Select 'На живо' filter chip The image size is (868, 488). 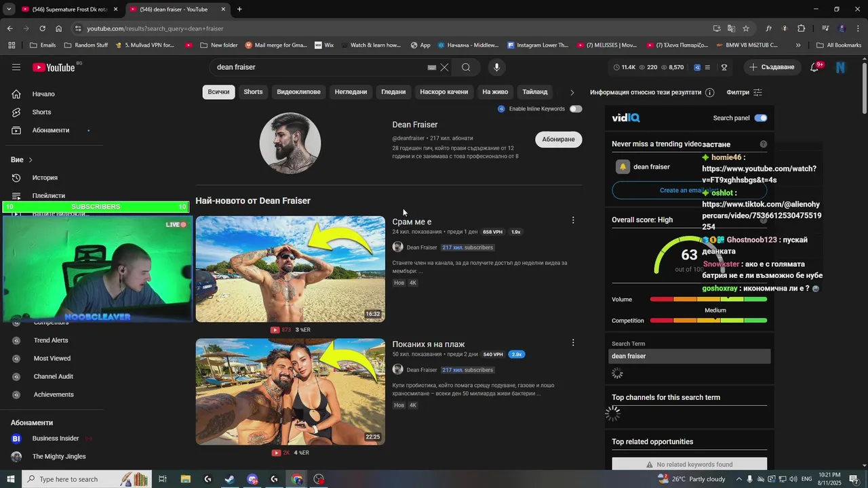click(495, 92)
